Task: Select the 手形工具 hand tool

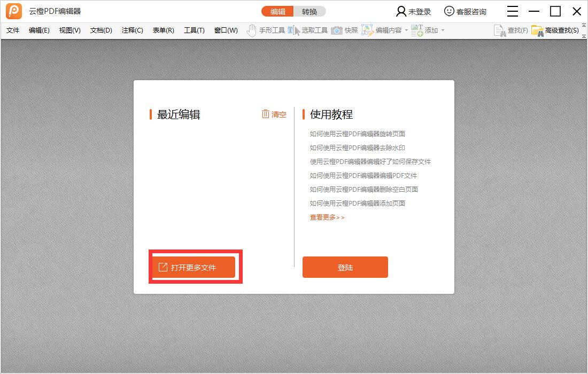Action: (266, 30)
